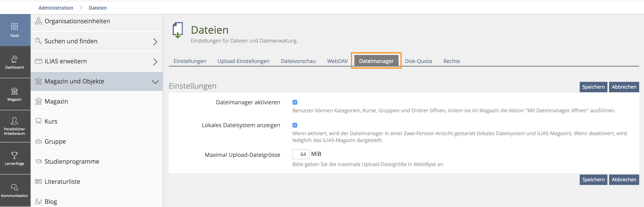This screenshot has height=207, width=644.
Task: Open the Tools sidebar icon
Action: pos(14,27)
